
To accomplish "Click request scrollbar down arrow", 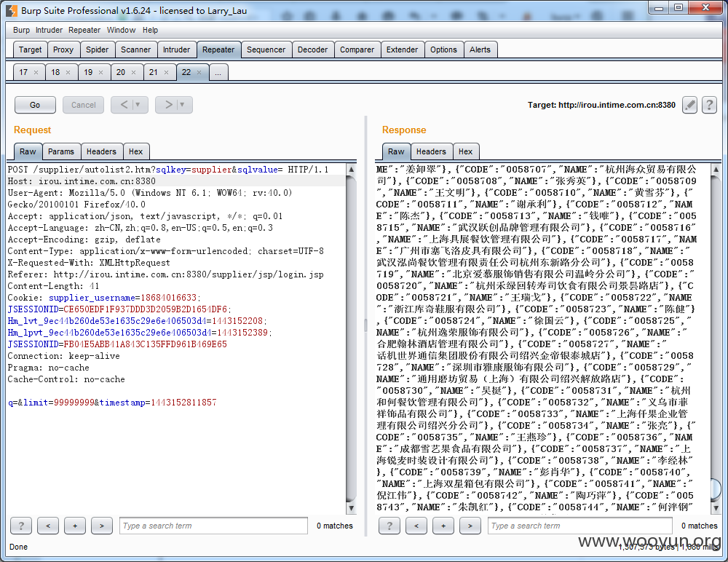I will pos(352,508).
